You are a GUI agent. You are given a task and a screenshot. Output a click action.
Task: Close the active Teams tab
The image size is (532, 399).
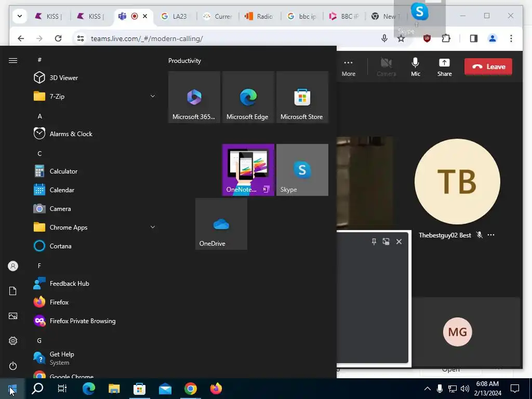tap(145, 16)
